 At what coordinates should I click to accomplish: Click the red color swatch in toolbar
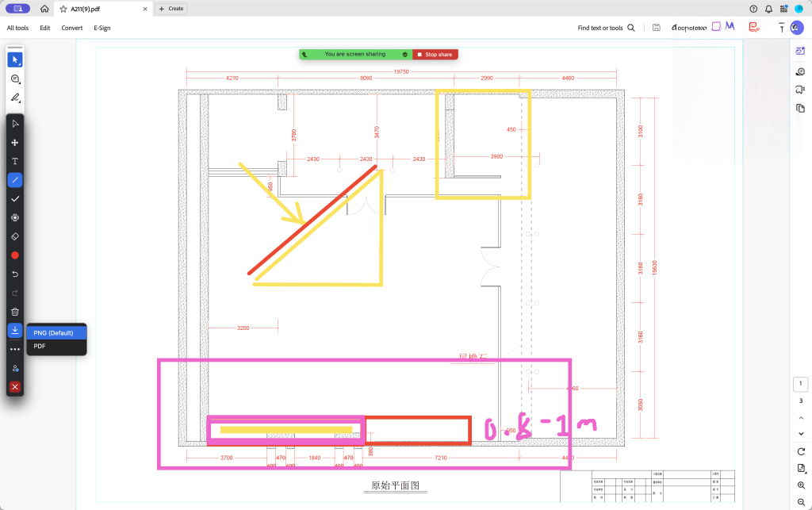click(15, 255)
